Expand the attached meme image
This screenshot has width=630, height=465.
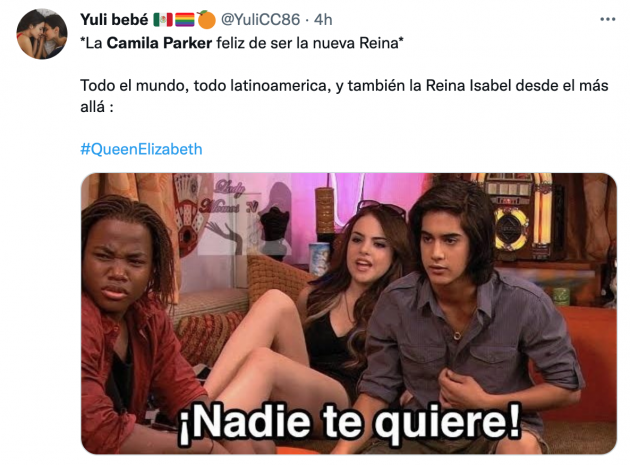tap(349, 313)
